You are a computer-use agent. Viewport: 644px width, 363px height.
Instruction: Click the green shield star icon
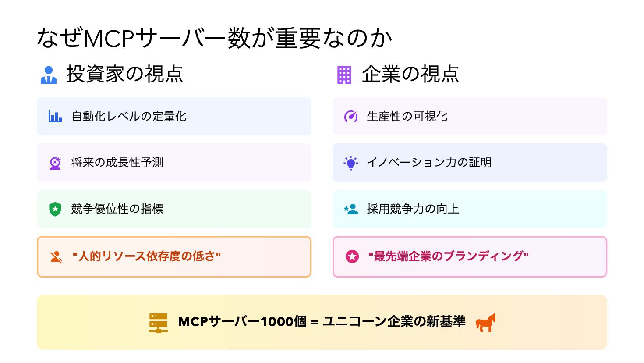55,209
